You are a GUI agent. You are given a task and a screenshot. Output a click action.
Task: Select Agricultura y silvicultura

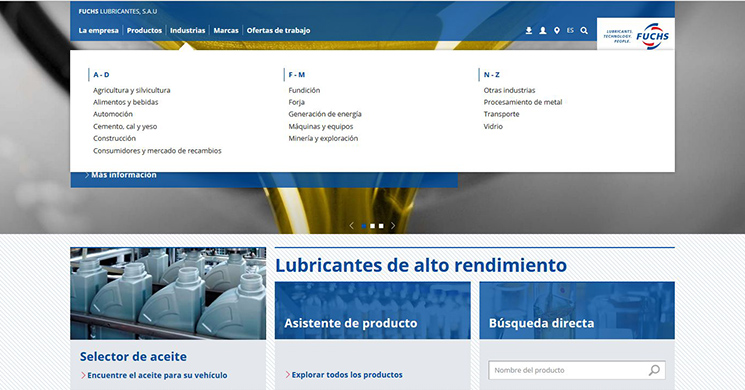pos(132,90)
